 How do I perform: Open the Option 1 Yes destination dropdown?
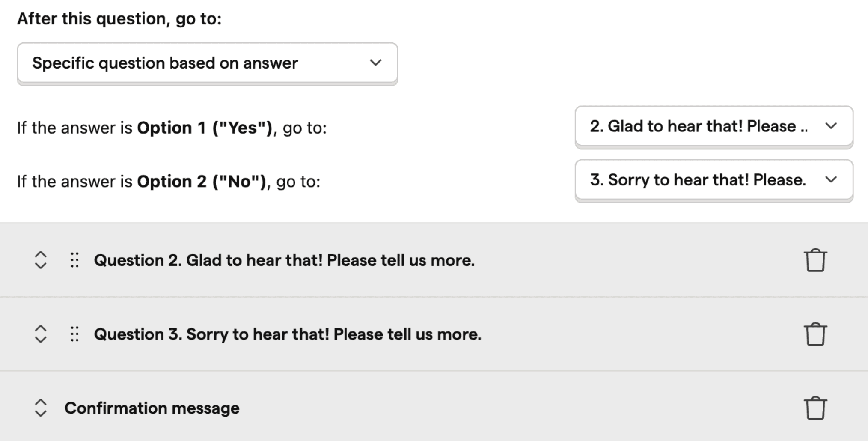point(714,126)
